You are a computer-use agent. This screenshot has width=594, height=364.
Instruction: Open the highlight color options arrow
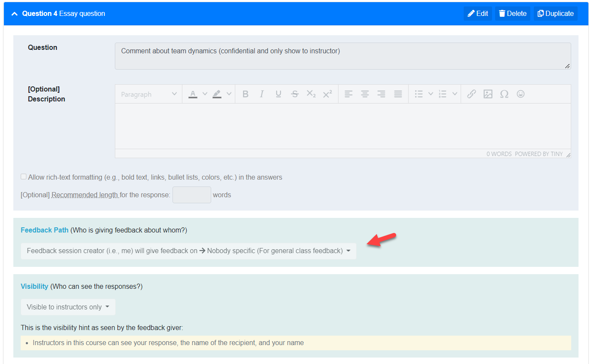229,94
